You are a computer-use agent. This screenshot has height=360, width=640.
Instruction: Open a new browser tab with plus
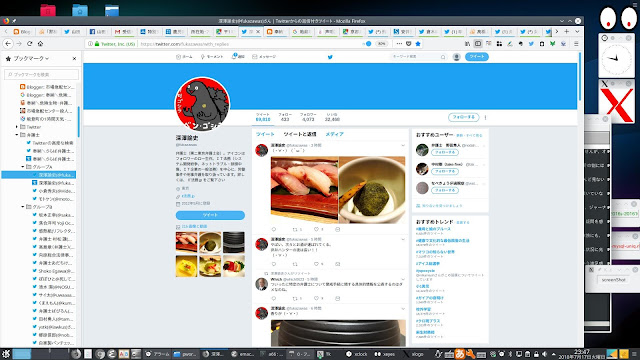tap(567, 31)
